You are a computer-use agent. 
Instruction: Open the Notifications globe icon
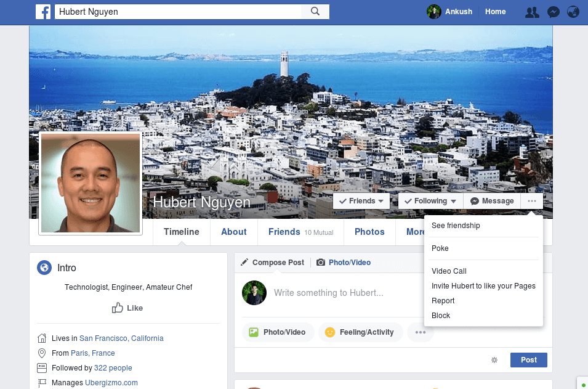(x=573, y=12)
